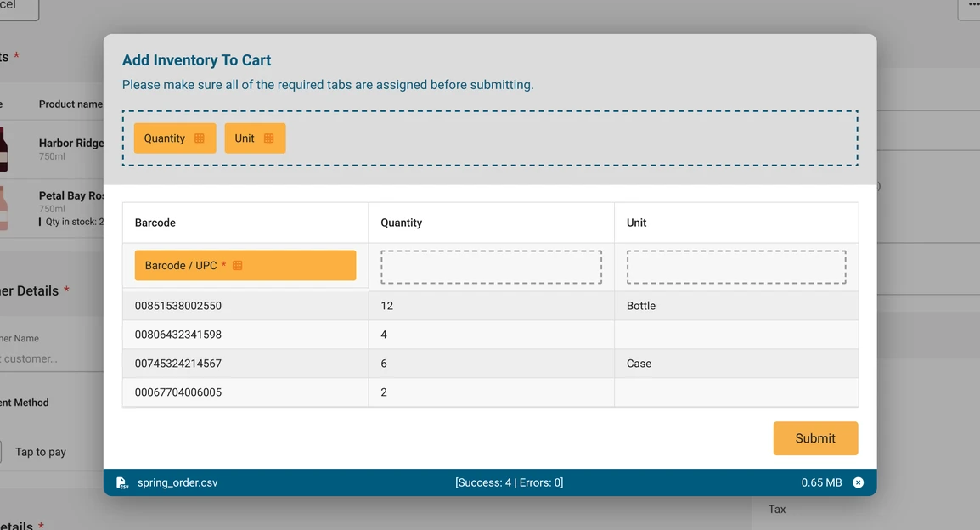Click the grid icon on Unit tab

pyautogui.click(x=268, y=138)
